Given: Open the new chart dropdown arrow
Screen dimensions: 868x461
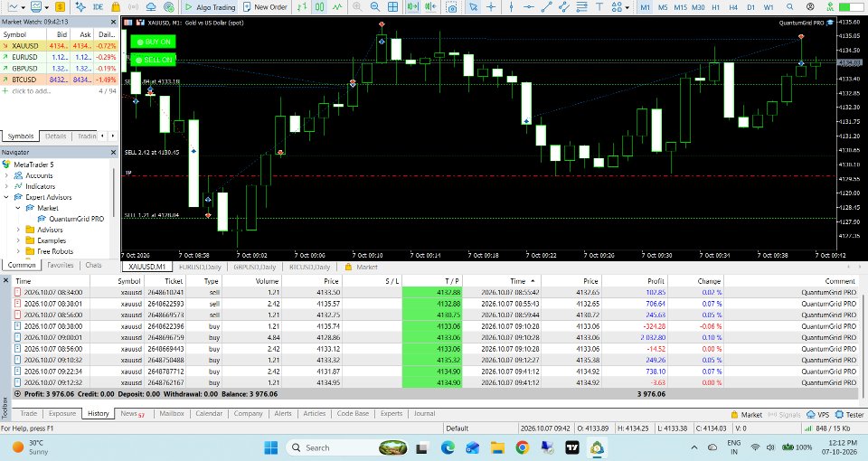Looking at the screenshot, I should tap(23, 8).
